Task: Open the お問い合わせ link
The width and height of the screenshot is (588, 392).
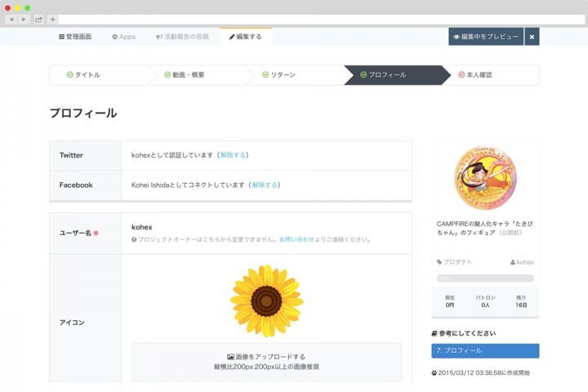Action: (x=296, y=239)
